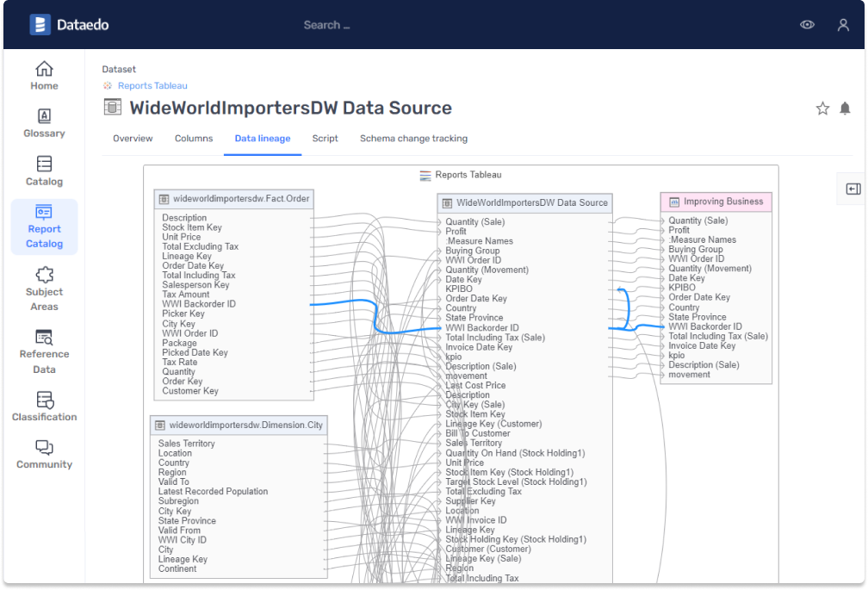
Task: Toggle the favorite star for this dataset
Action: click(822, 109)
